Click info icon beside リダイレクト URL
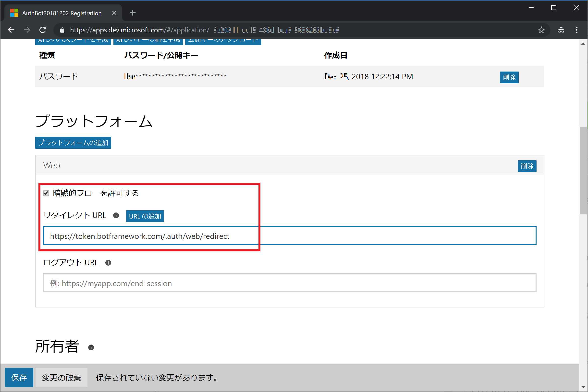 (116, 216)
